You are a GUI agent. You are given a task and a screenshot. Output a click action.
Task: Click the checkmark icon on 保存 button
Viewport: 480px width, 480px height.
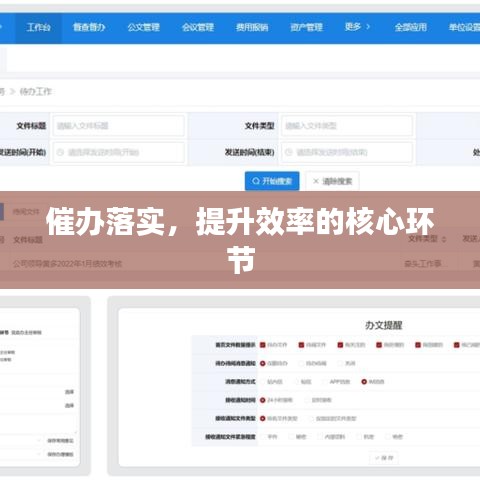tap(378, 458)
